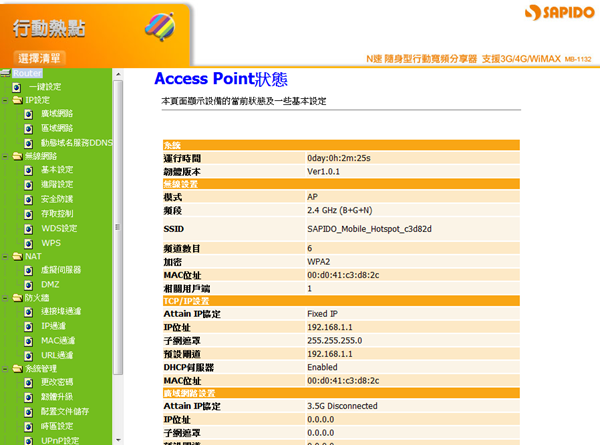Collapse the 系統管理 tree branch
600x445 pixels.
(x=5, y=369)
